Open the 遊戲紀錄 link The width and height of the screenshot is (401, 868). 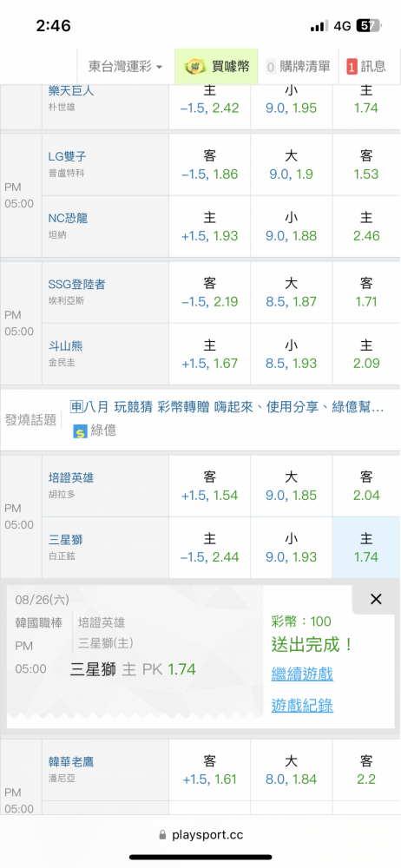302,705
